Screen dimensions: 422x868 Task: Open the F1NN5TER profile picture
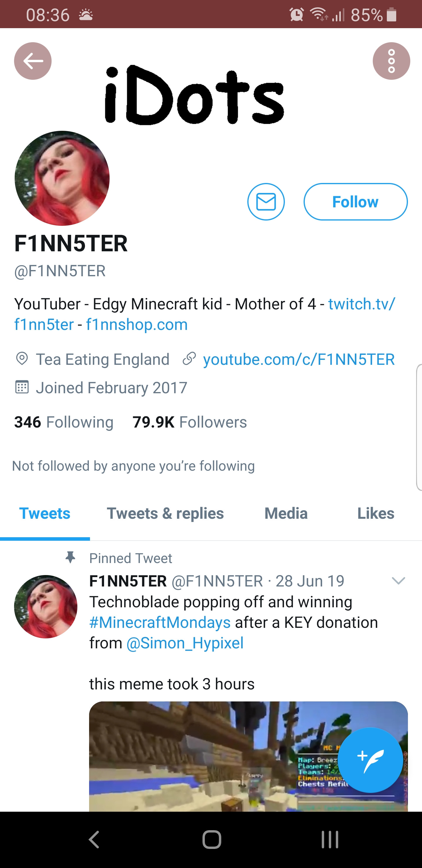point(62,178)
